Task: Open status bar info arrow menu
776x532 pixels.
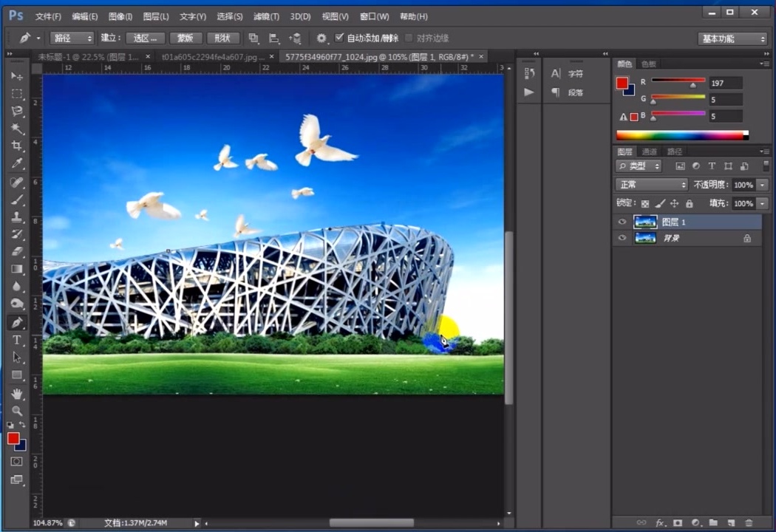Action: click(x=197, y=523)
